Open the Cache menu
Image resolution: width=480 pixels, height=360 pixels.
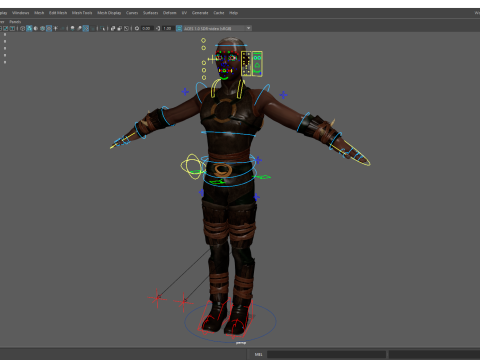click(219, 13)
